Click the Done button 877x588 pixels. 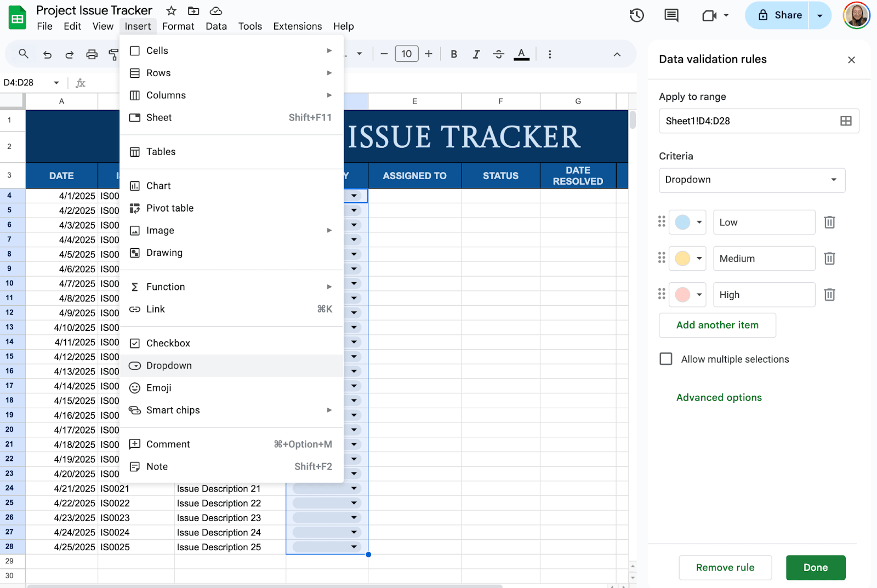tap(816, 568)
